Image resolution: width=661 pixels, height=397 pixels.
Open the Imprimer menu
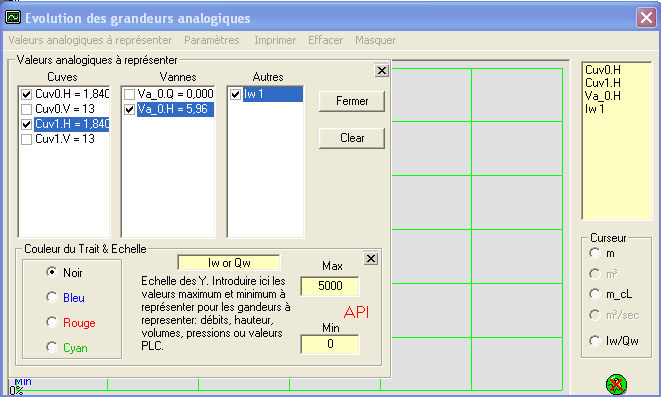tap(275, 40)
